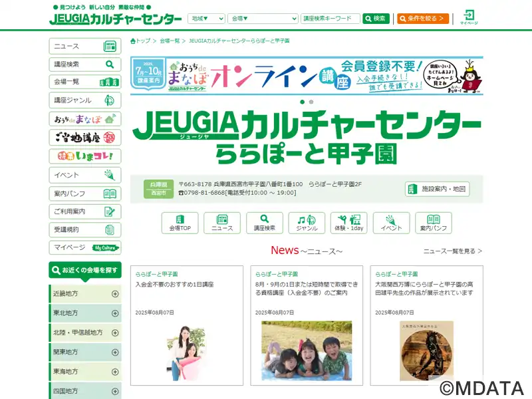Expand the 東海地方 region row
532x399 pixels.
coord(85,372)
